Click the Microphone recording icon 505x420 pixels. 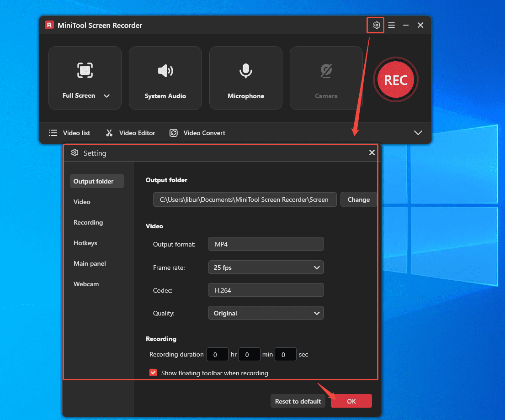pyautogui.click(x=245, y=71)
